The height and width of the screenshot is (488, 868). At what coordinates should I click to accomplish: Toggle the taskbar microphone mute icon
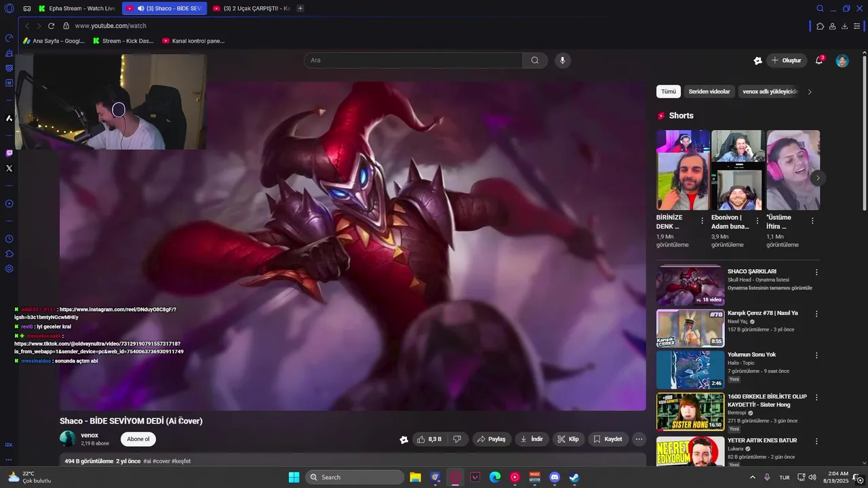(x=767, y=477)
